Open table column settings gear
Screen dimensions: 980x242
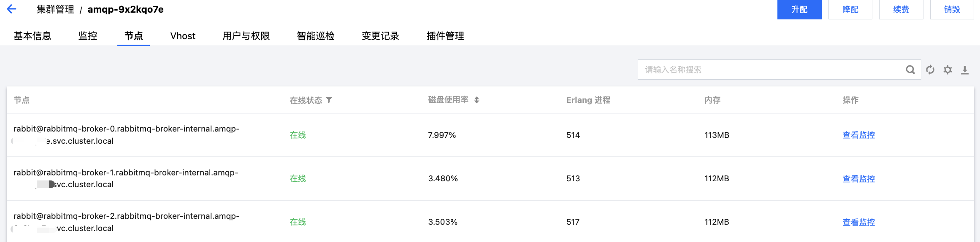948,70
